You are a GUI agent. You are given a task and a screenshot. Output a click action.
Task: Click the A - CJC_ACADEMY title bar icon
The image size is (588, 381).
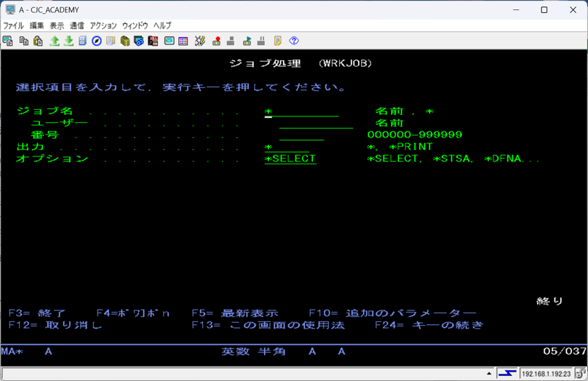[10, 9]
